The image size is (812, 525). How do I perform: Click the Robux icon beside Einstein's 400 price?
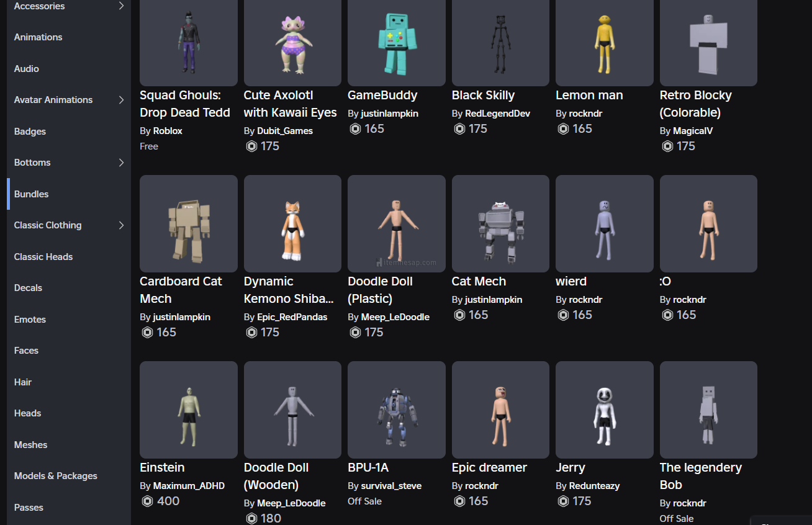point(147,501)
